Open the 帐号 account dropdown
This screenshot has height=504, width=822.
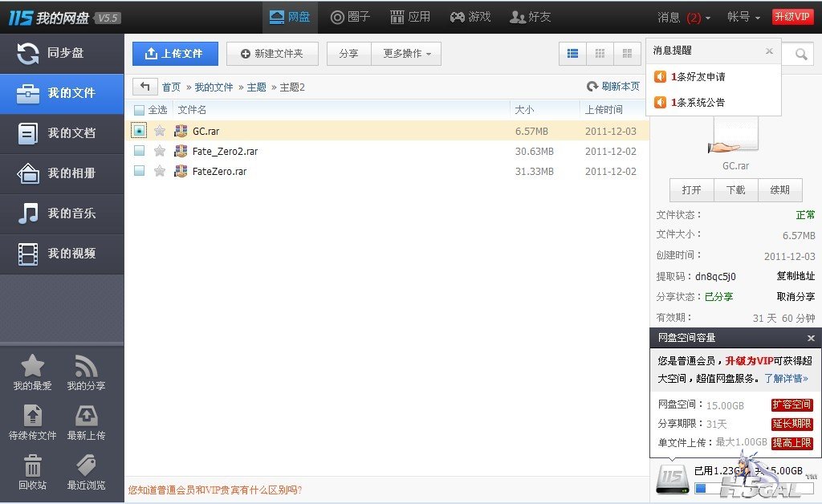(x=743, y=17)
